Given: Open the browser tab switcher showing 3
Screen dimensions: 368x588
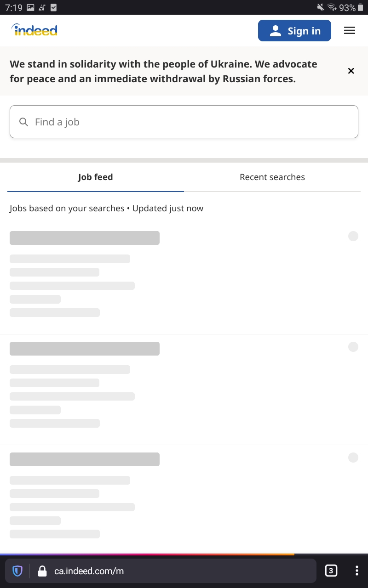Looking at the screenshot, I should pyautogui.click(x=331, y=571).
